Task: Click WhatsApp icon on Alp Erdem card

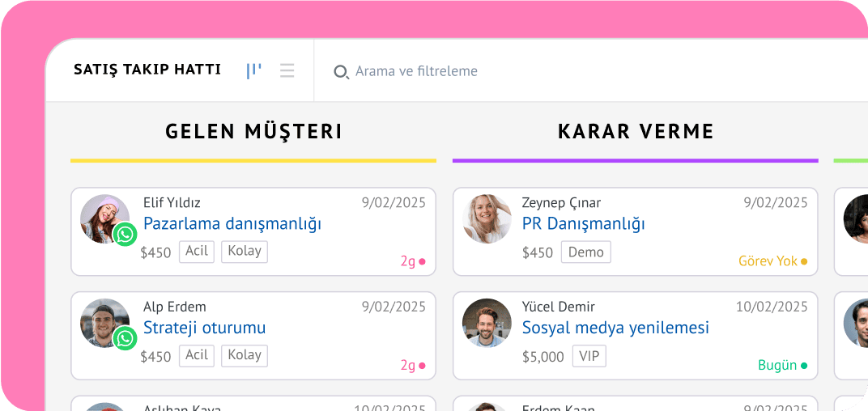Action: (x=125, y=338)
